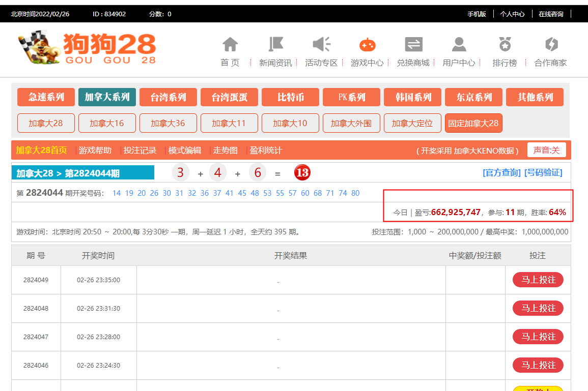Open the 走势图 trend chart menu
This screenshot has height=391, width=588.
[225, 151]
